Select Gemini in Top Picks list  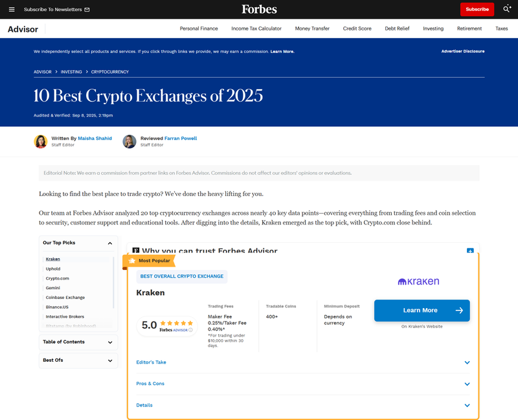(53, 288)
